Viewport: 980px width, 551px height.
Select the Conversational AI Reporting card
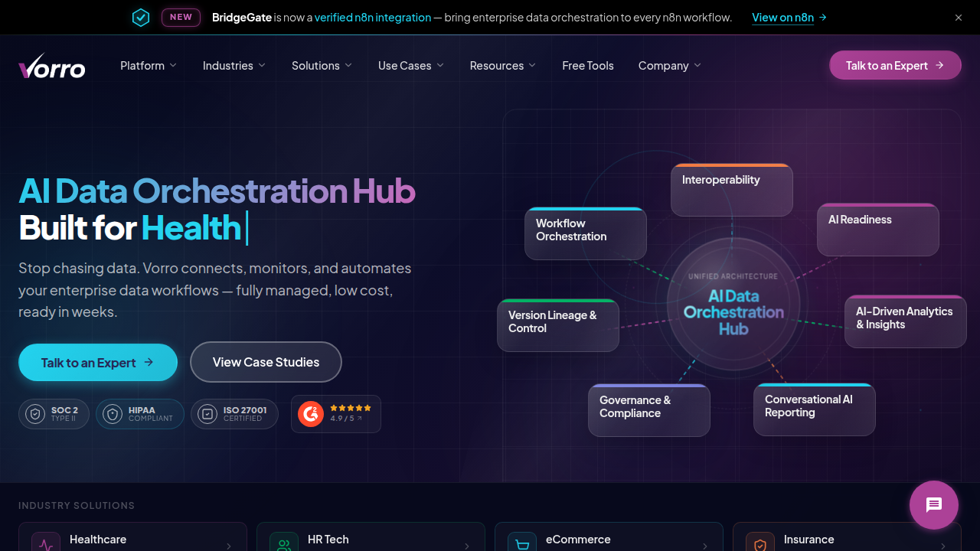(815, 409)
